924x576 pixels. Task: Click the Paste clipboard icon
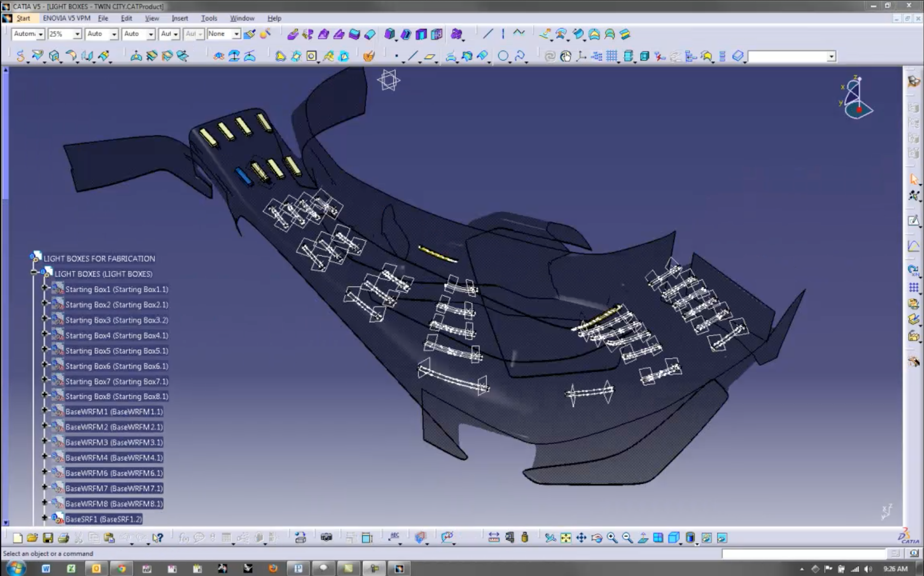click(109, 538)
